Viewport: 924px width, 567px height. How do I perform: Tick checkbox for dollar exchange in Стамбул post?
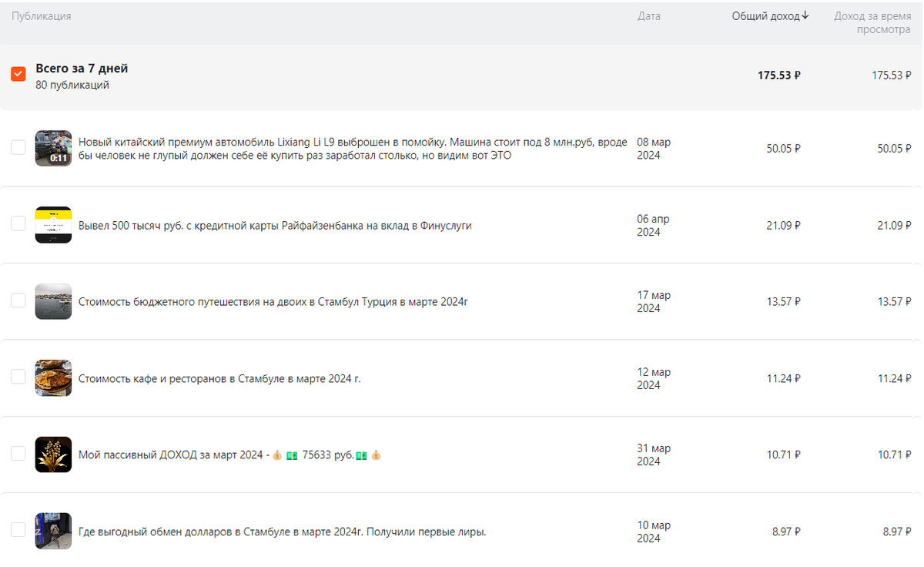(18, 531)
